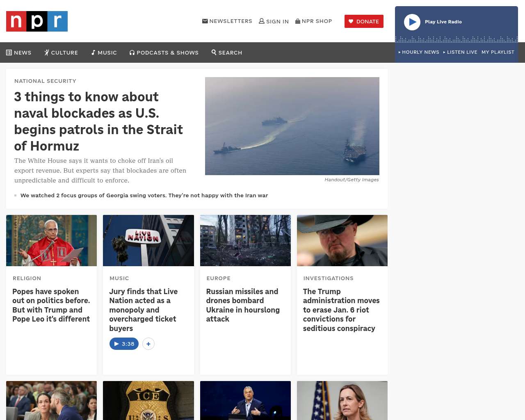The image size is (525, 420).
Task: Open the News menu
Action: click(x=19, y=52)
